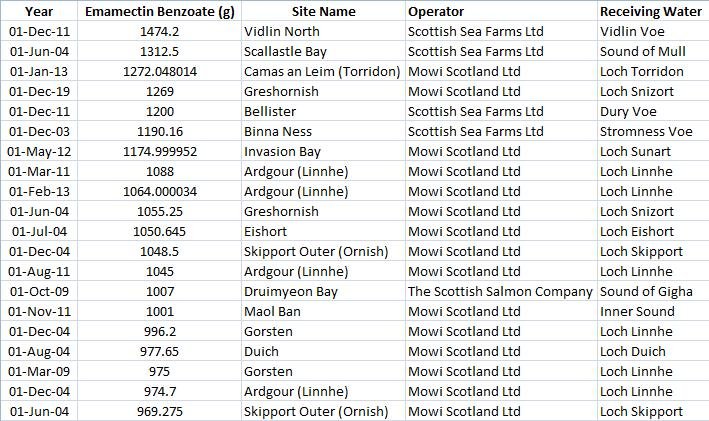Select The Scottish Salmon Company cell
This screenshot has width=709, height=421.
pos(500,291)
